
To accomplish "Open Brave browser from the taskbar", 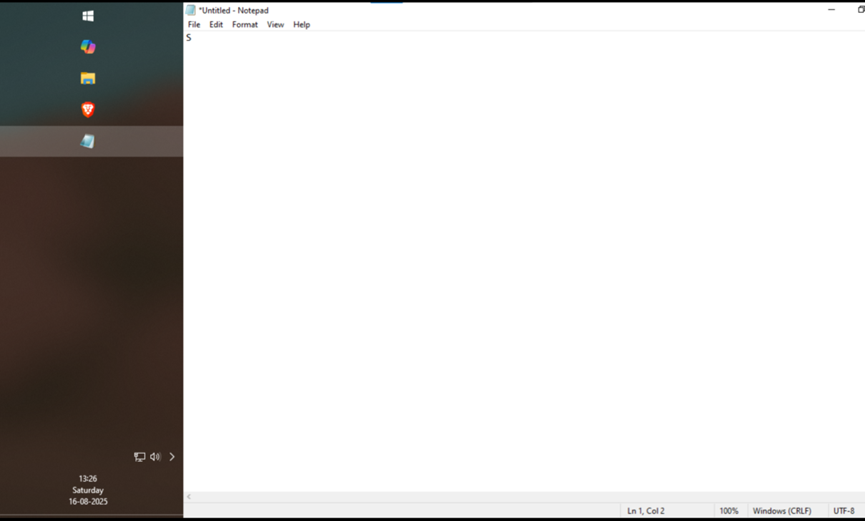I will pyautogui.click(x=88, y=110).
